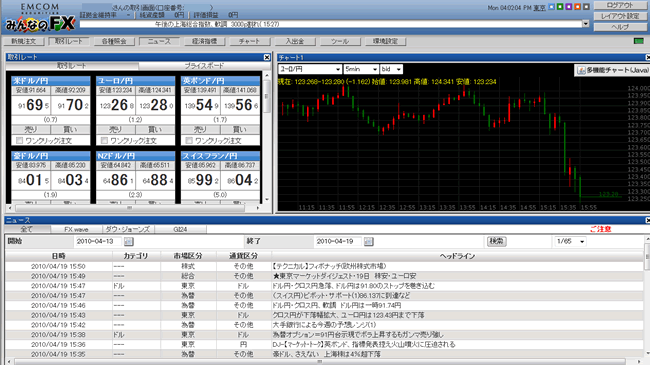
Task: Click 売り for ユーロ/円
Action: 116,129
